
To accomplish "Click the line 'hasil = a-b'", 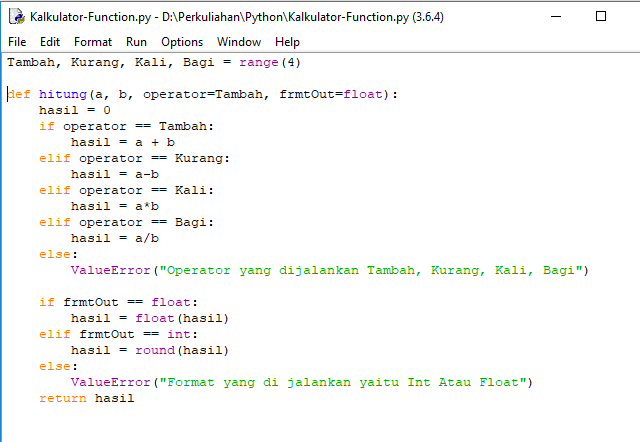I will click(x=115, y=174).
